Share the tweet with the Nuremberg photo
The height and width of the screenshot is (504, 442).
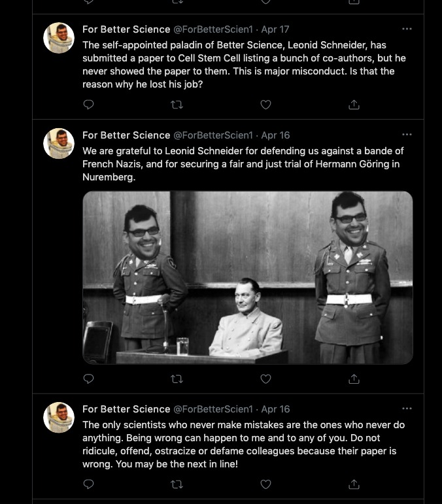(354, 378)
